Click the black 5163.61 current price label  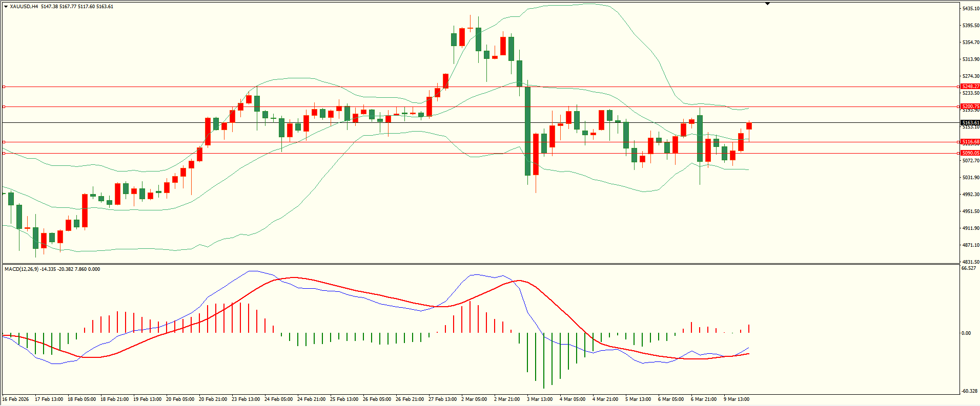tap(970, 123)
